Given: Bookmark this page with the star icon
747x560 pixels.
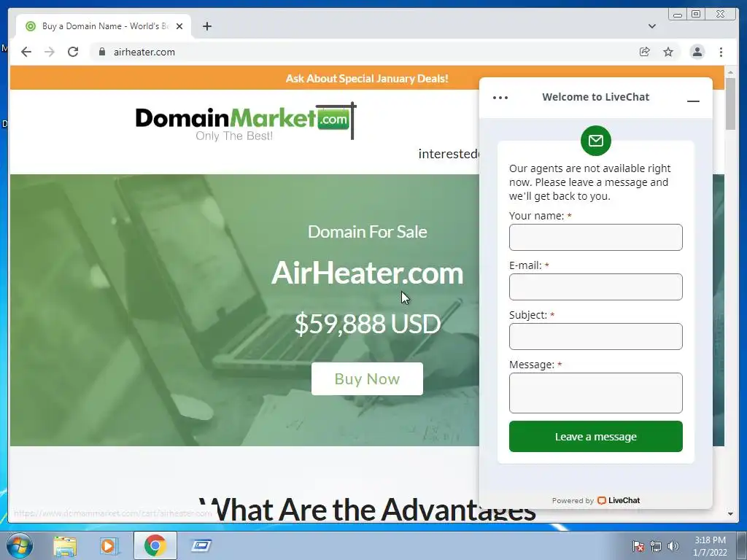Looking at the screenshot, I should click(x=668, y=52).
